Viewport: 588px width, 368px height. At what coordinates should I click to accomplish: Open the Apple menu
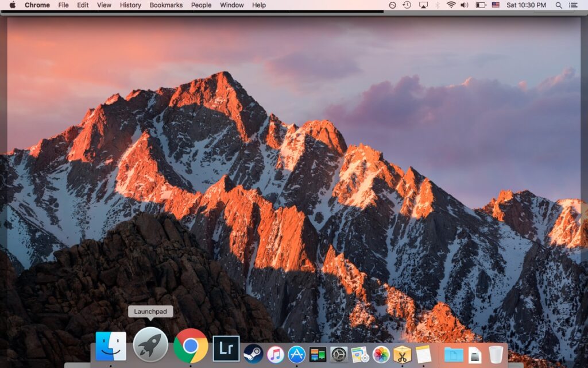click(12, 5)
